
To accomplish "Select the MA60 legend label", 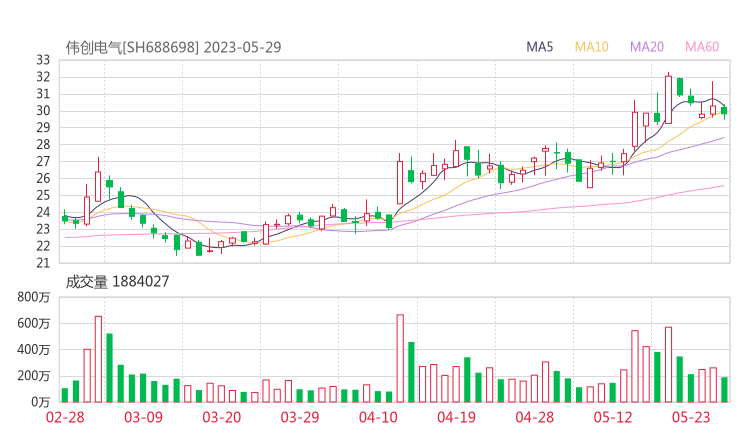I will click(x=702, y=47).
